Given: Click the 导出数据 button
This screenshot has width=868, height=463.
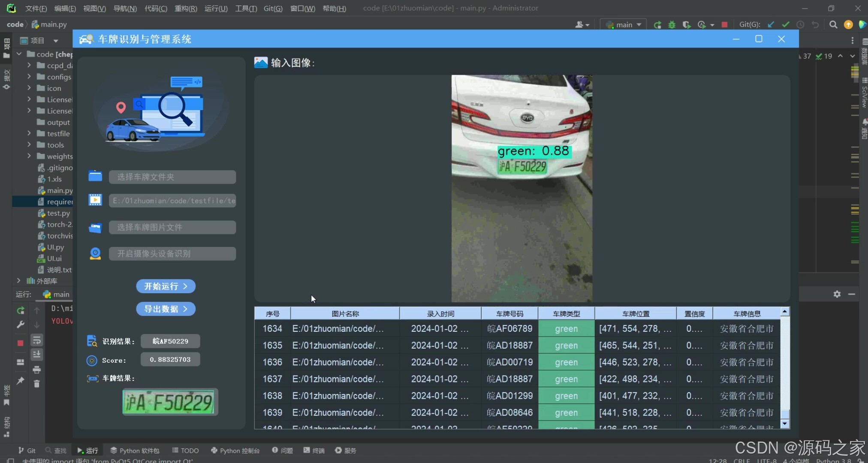Looking at the screenshot, I should coord(166,309).
